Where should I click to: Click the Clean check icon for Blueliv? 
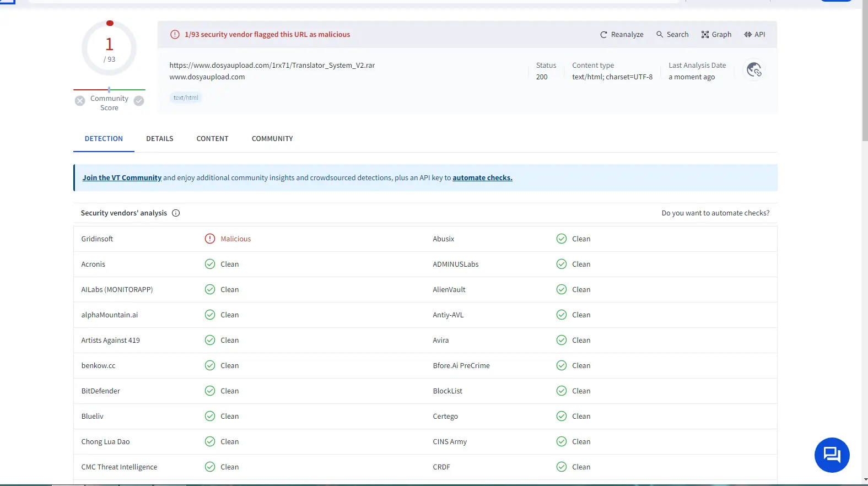pyautogui.click(x=210, y=416)
